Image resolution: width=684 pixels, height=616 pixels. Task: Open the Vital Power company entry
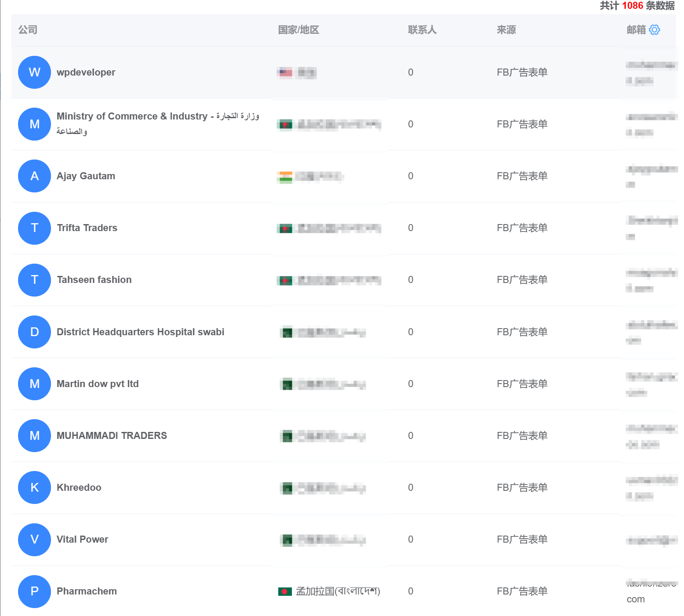click(x=82, y=539)
